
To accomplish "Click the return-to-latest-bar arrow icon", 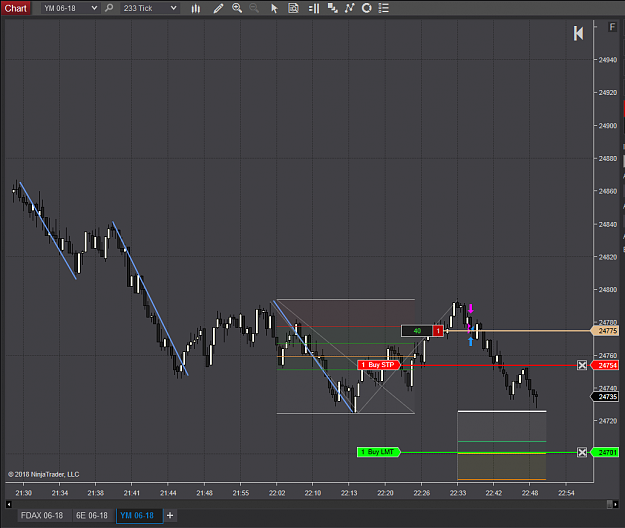I will pyautogui.click(x=578, y=33).
